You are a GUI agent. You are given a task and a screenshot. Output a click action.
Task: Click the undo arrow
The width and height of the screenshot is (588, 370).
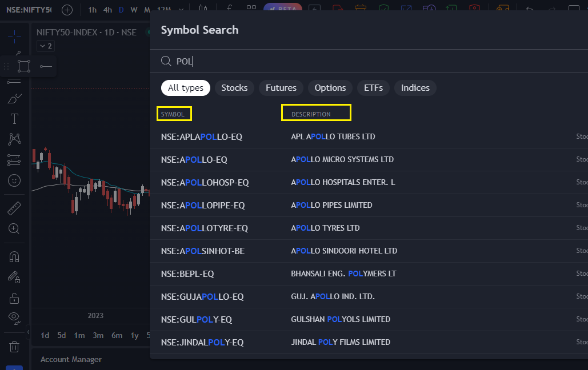click(x=530, y=8)
